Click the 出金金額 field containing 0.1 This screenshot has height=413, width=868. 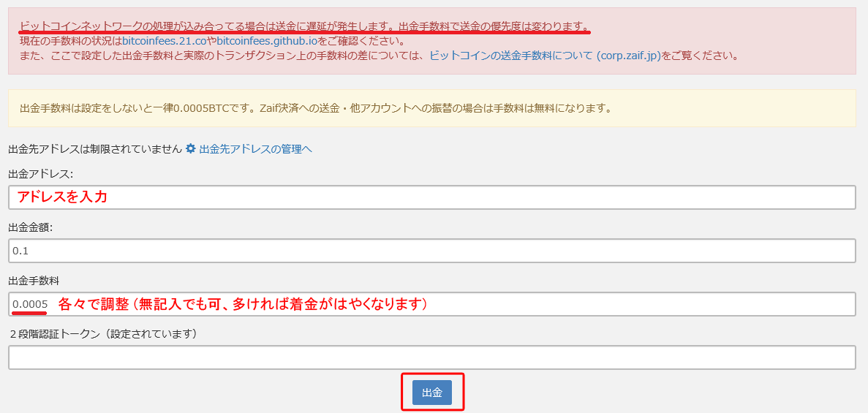(431, 251)
